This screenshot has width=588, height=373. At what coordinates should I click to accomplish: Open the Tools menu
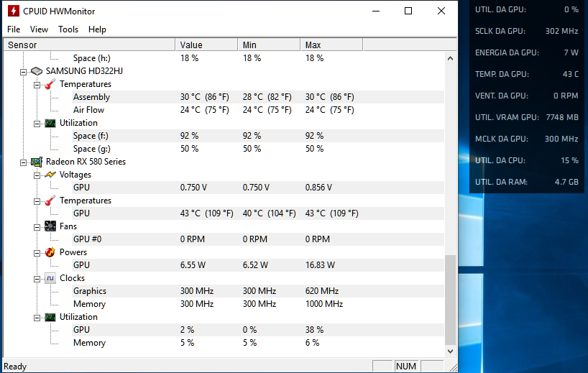(x=68, y=29)
